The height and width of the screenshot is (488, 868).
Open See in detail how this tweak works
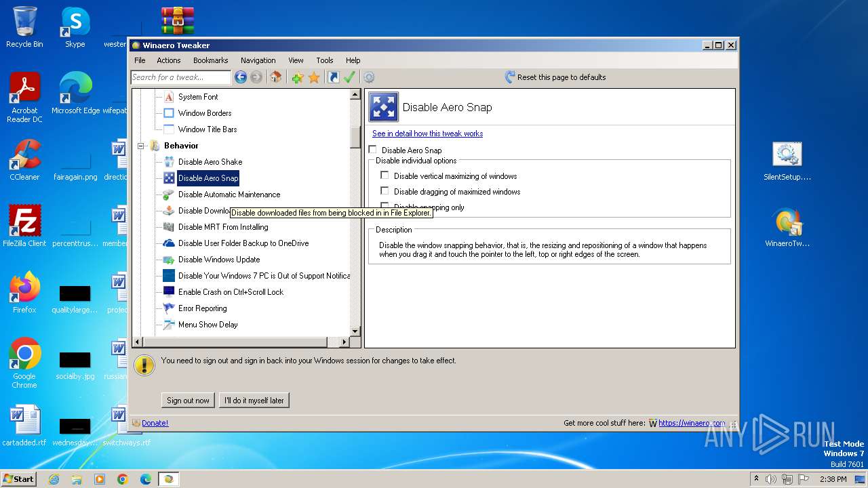tap(428, 134)
